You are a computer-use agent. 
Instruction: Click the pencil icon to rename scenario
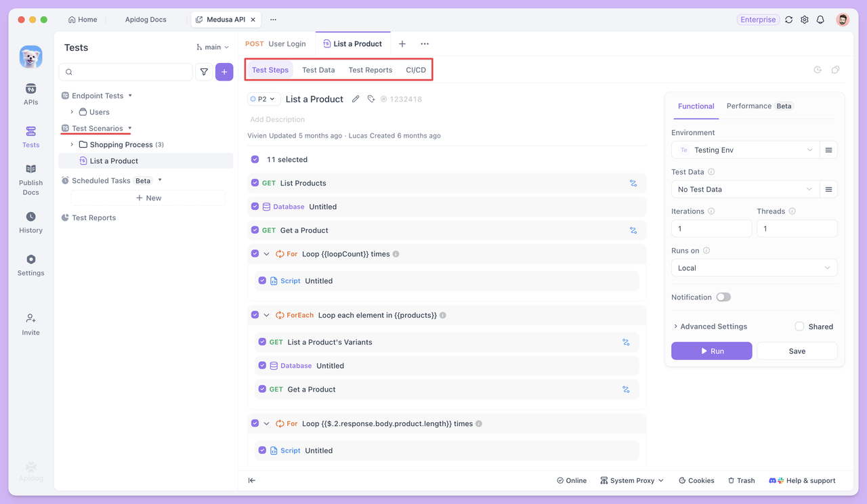[356, 99]
